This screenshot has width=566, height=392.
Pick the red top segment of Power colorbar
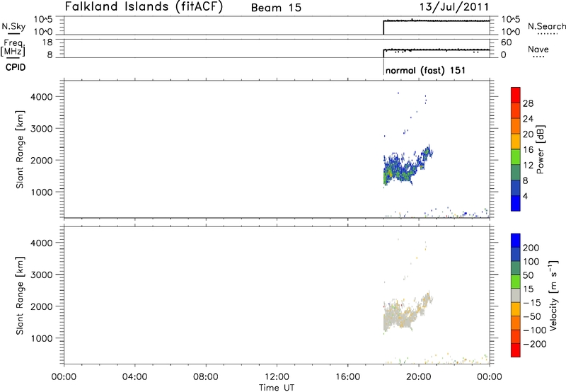(516, 96)
